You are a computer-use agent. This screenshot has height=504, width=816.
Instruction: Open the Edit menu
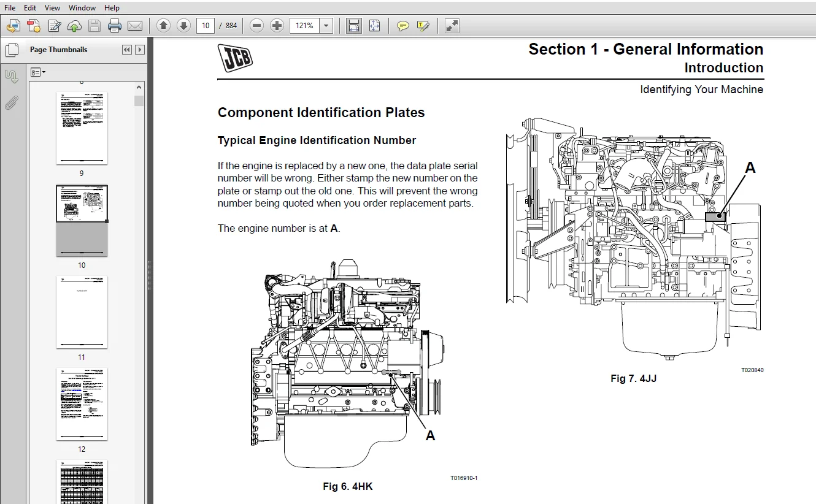[x=29, y=8]
